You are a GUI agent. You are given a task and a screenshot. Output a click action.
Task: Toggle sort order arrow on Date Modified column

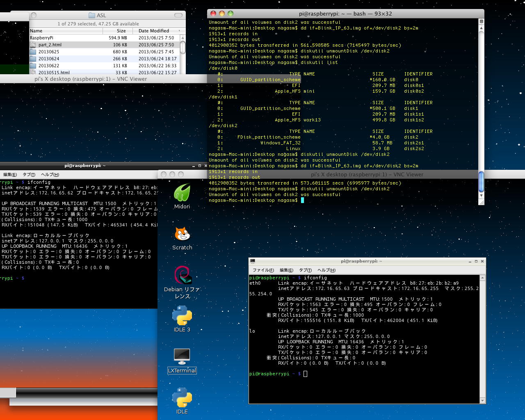(x=179, y=31)
